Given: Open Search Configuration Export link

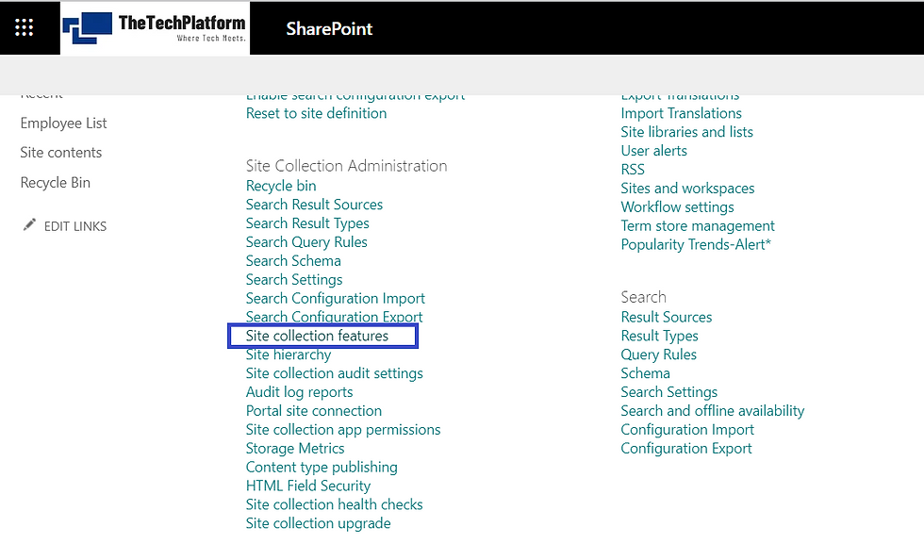Looking at the screenshot, I should tap(334, 317).
